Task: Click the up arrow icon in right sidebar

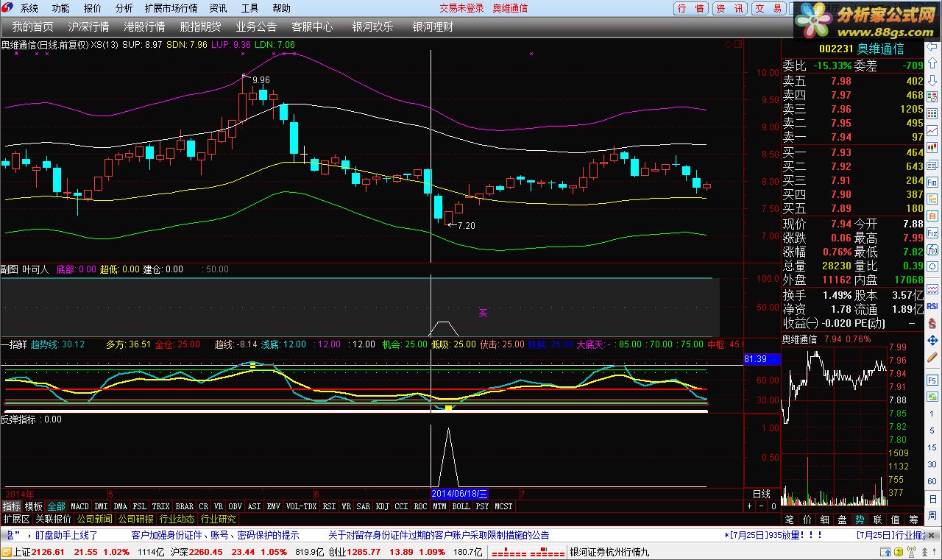Action: [x=932, y=63]
